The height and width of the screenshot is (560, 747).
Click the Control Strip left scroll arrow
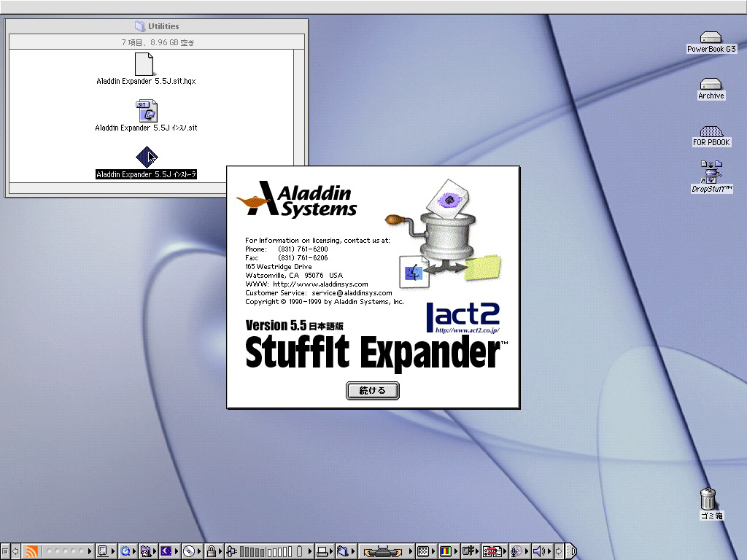[16, 551]
